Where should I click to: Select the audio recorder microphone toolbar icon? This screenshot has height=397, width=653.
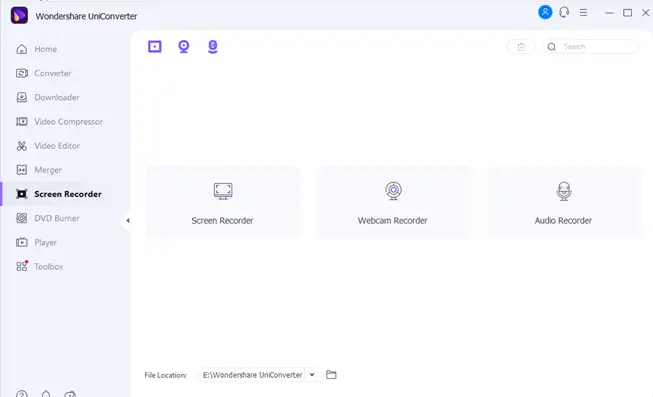(x=212, y=47)
